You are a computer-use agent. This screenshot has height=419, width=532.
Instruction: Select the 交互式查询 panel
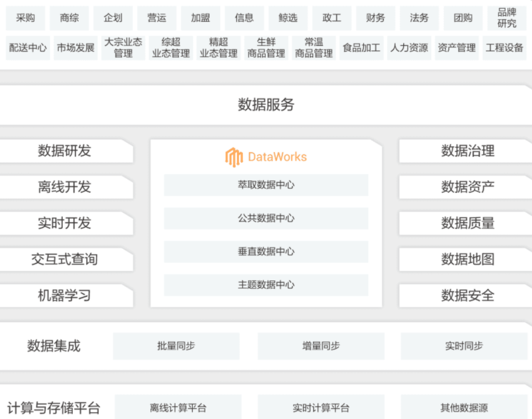(x=66, y=260)
